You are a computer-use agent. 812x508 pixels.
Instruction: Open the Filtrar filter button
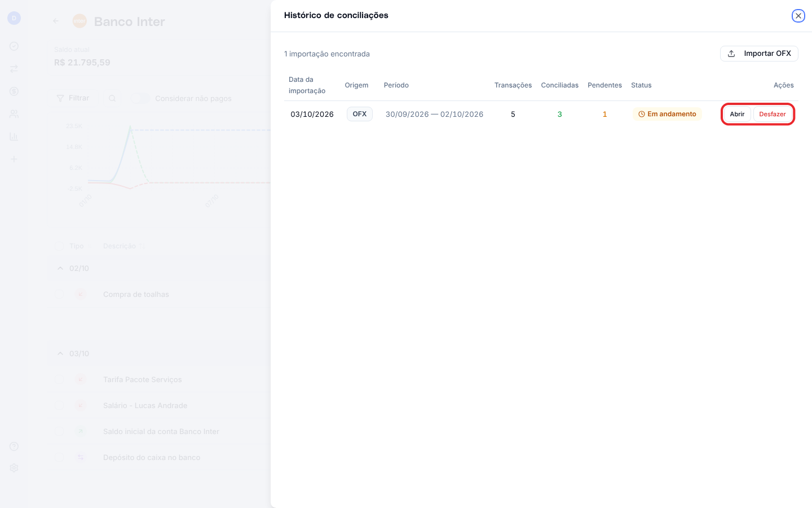[x=73, y=98]
